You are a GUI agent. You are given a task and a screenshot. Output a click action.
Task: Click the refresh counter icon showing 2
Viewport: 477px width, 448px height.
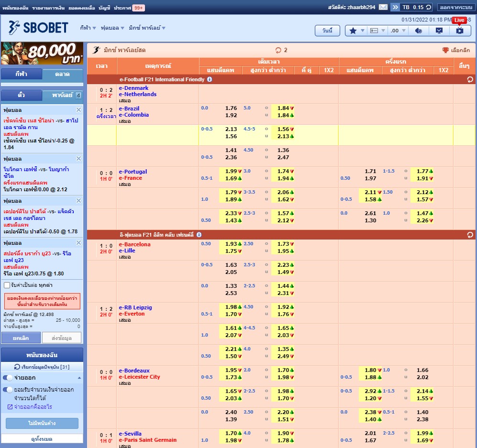click(x=278, y=50)
